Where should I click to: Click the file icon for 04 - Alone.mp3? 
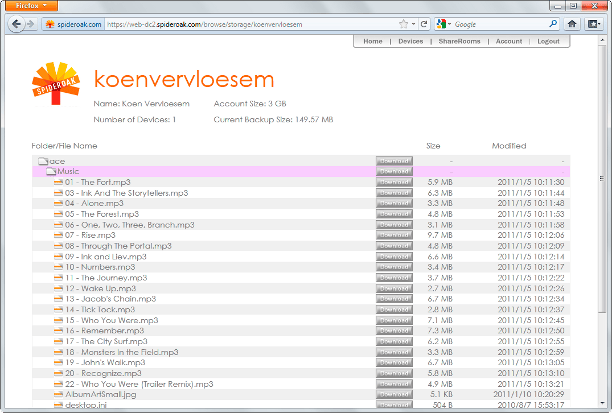pyautogui.click(x=58, y=203)
